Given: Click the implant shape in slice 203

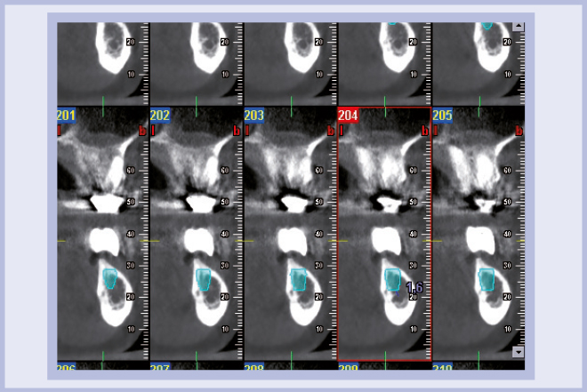Looking at the screenshot, I should pyautogui.click(x=299, y=279).
